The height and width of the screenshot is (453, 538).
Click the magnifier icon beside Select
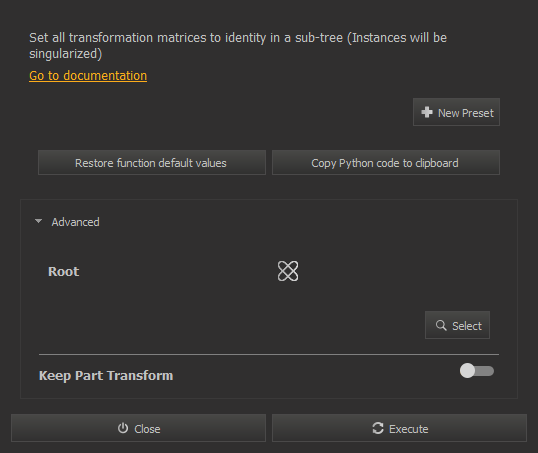pyautogui.click(x=441, y=325)
